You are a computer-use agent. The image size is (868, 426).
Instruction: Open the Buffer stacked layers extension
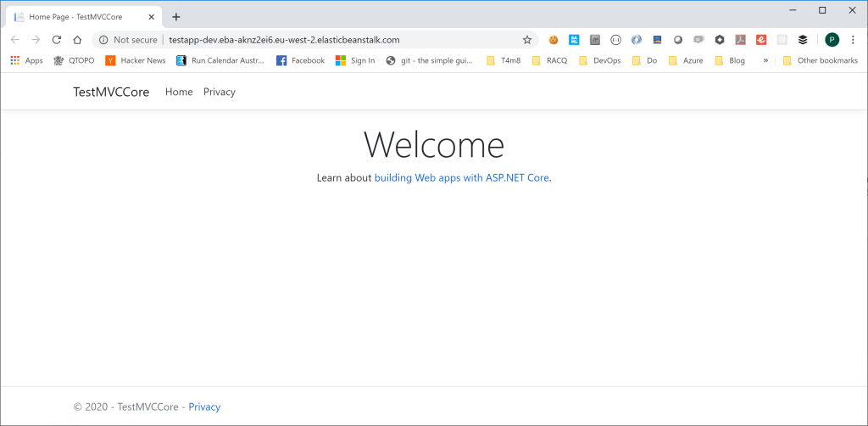(x=803, y=40)
